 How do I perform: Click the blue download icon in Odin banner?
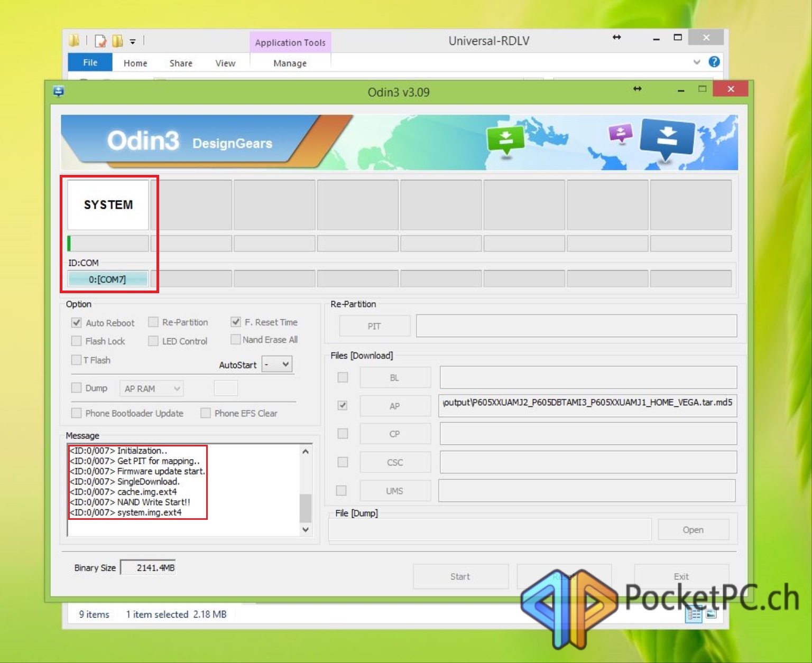click(667, 139)
